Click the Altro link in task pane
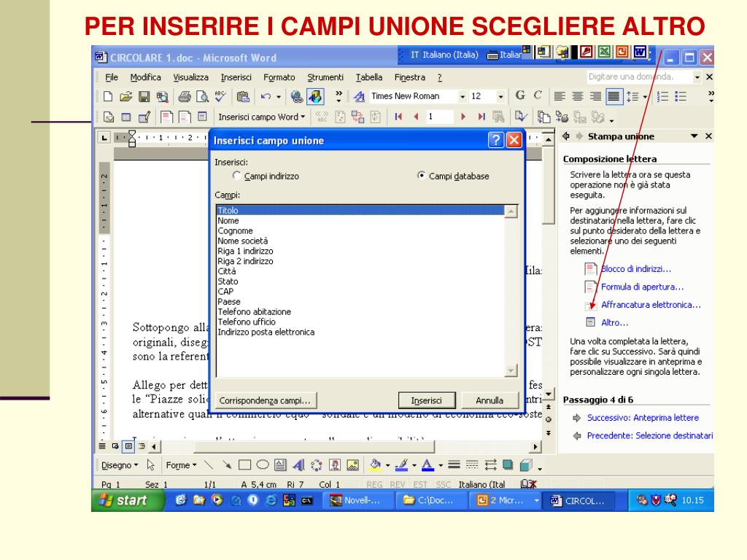 614,322
